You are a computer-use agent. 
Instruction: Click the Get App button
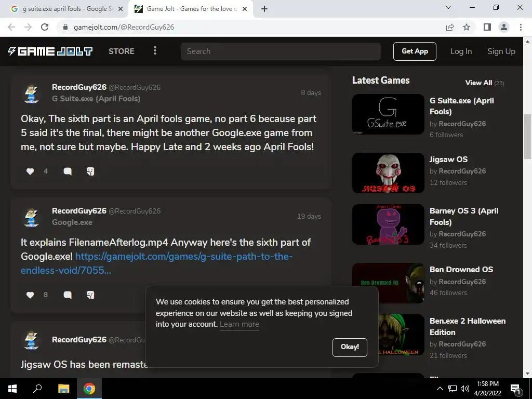[415, 51]
